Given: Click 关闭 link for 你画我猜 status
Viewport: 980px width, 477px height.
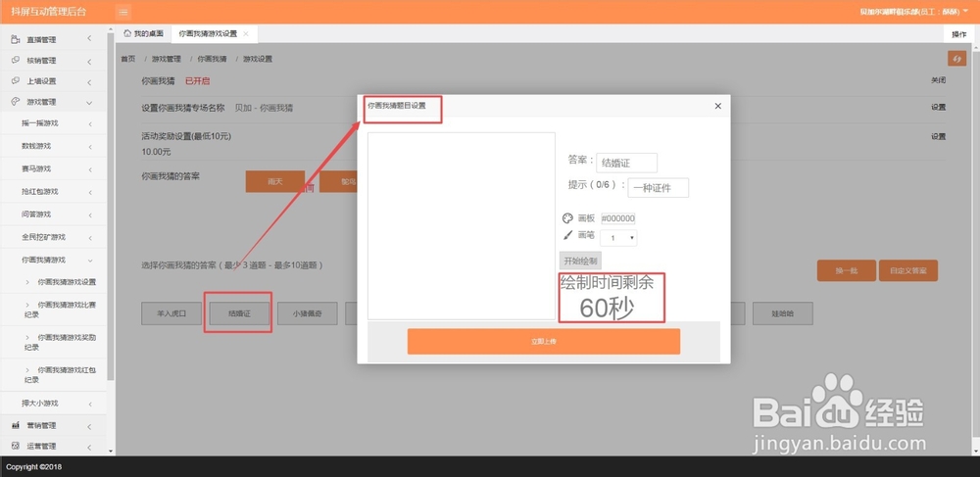Looking at the screenshot, I should pyautogui.click(x=938, y=80).
